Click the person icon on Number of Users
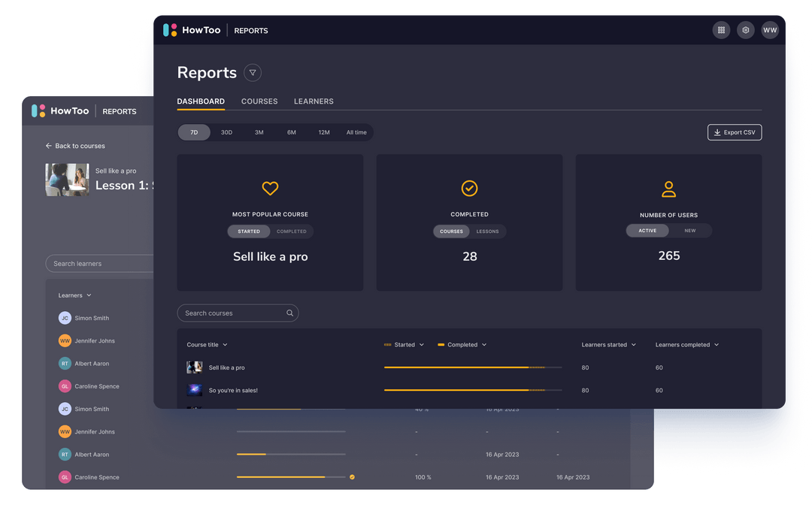This screenshot has width=812, height=505. point(668,188)
